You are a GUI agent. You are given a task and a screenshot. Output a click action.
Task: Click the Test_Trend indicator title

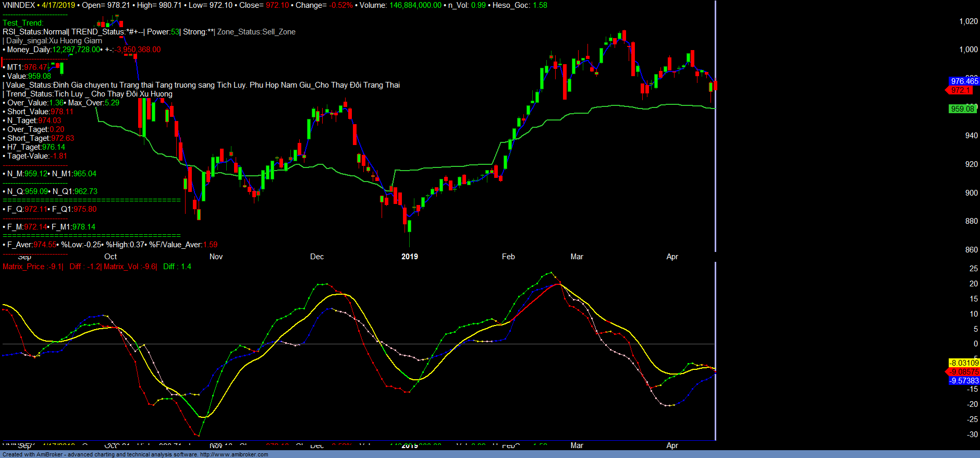pos(23,23)
